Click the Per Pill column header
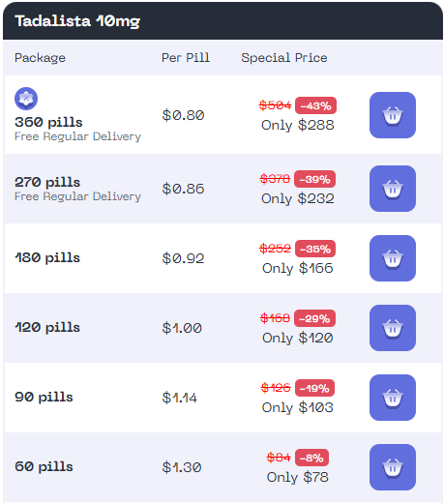 click(186, 58)
